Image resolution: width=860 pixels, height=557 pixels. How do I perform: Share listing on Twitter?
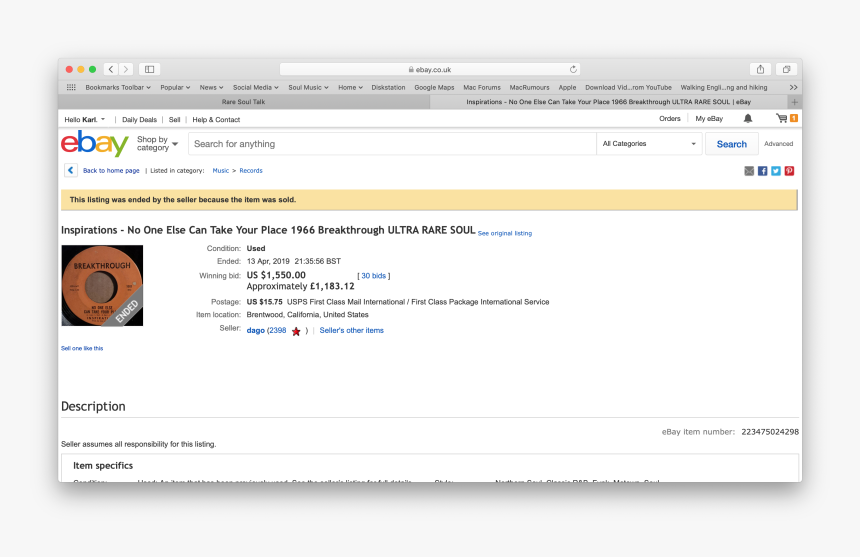pyautogui.click(x=776, y=171)
